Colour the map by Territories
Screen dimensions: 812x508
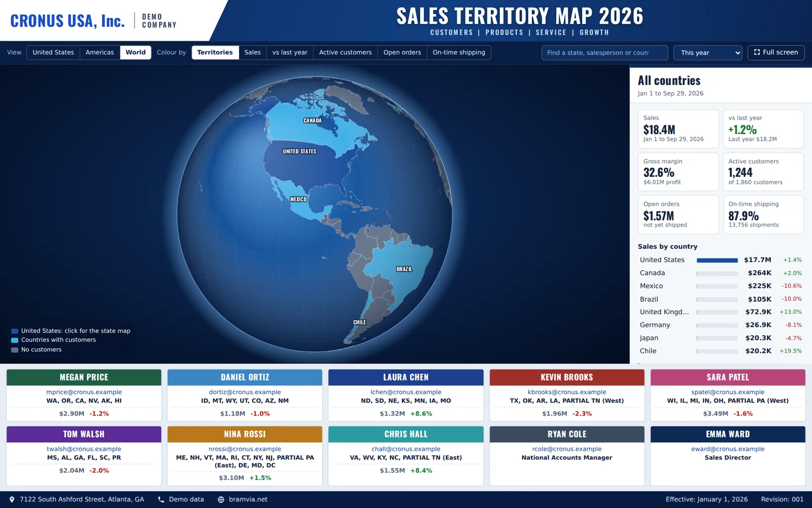pyautogui.click(x=215, y=52)
